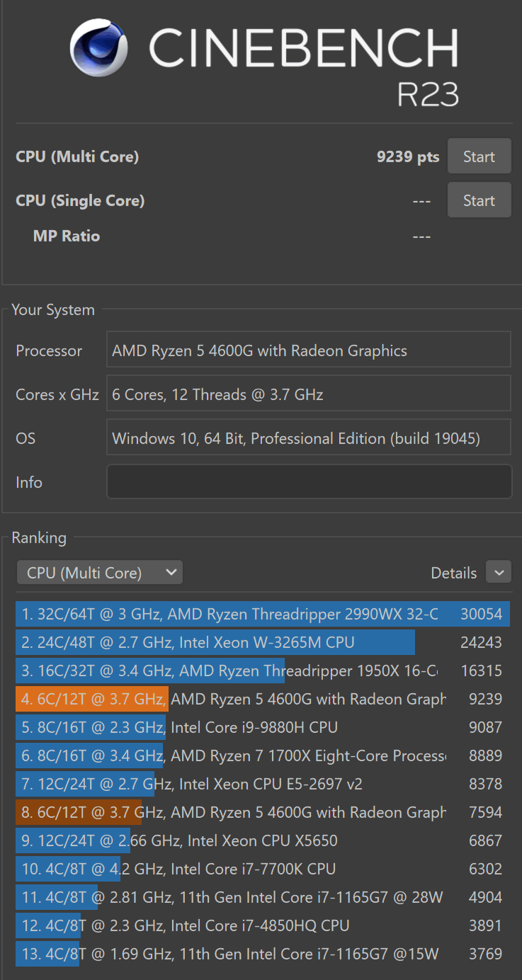Click the Cores x GHz value field
522x980 pixels.
tap(309, 394)
